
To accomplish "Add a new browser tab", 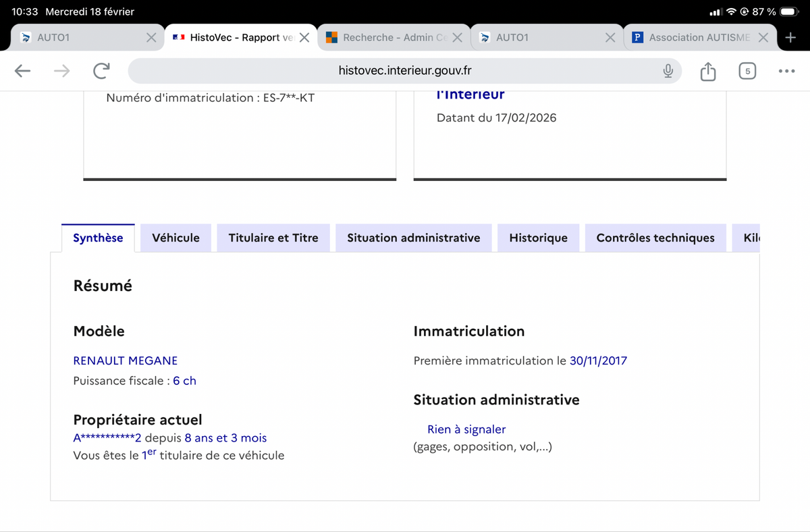I will point(790,38).
